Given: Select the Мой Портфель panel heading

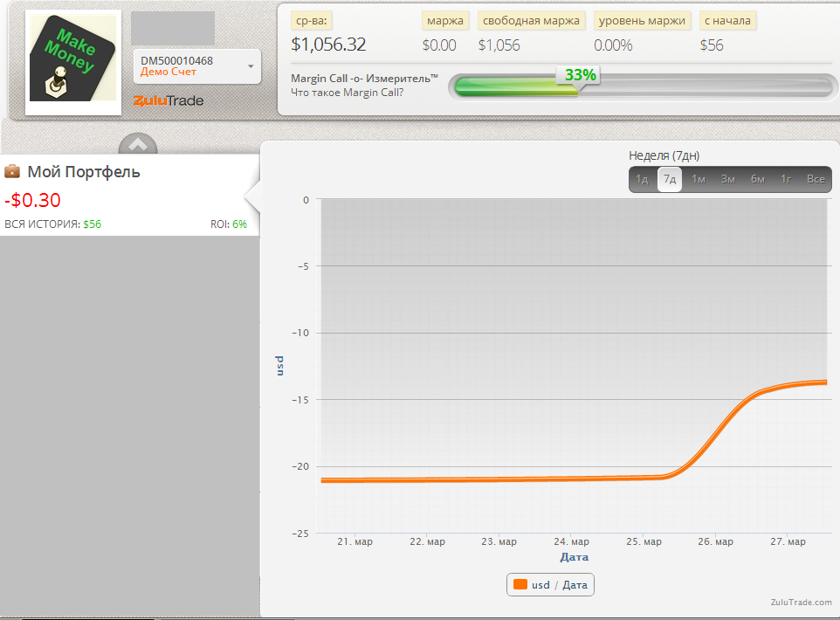Looking at the screenshot, I should [84, 172].
